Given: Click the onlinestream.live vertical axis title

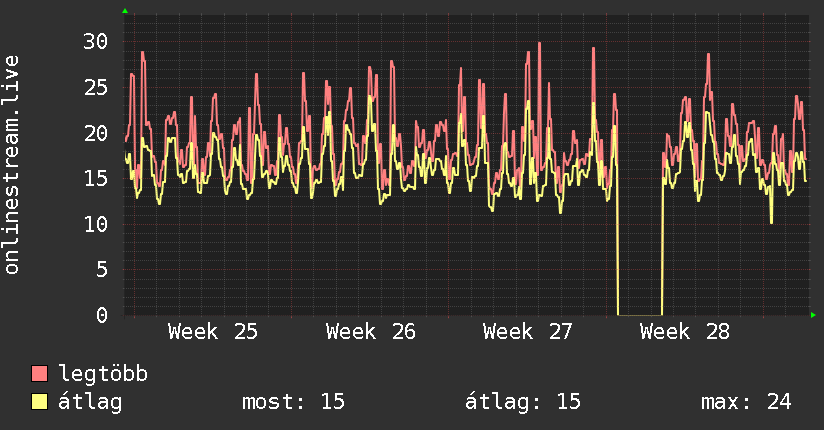Looking at the screenshot, I should (11, 165).
